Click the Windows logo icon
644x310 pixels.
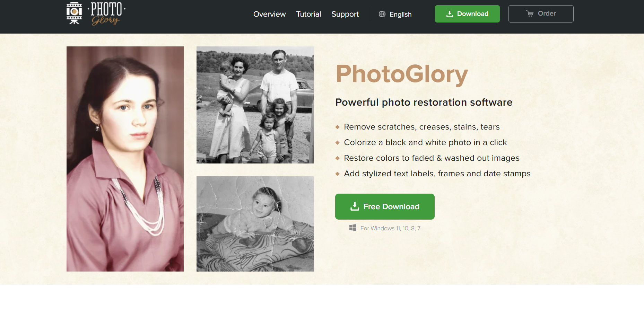353,228
